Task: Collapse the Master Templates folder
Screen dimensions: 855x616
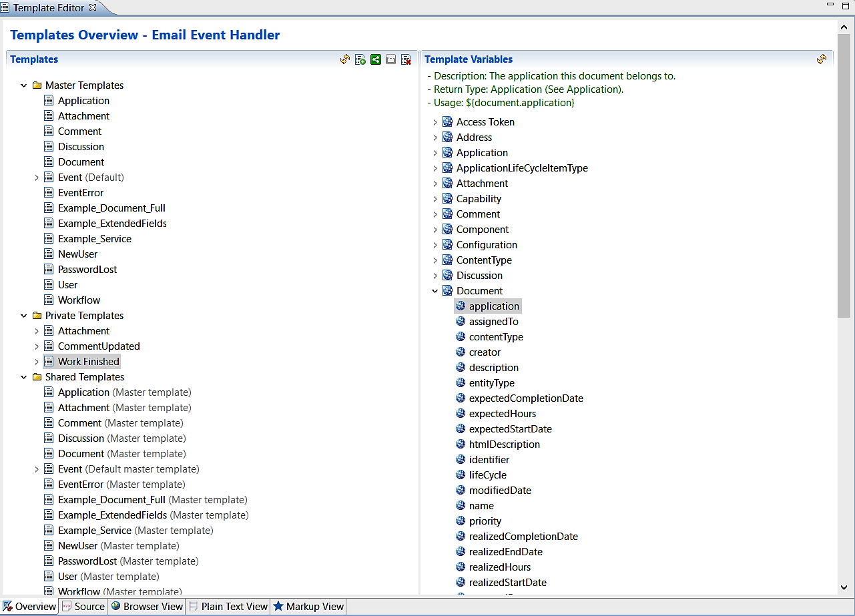Action: [x=24, y=85]
